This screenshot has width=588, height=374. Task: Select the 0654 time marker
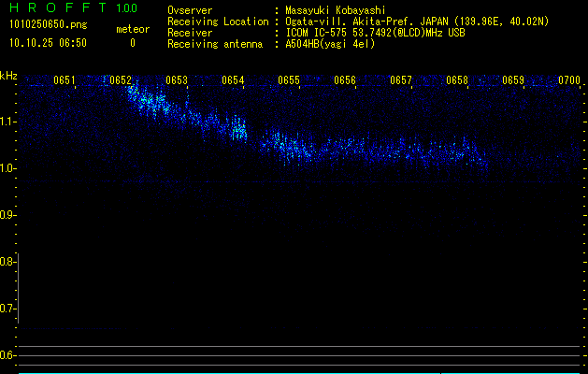pyautogui.click(x=233, y=80)
